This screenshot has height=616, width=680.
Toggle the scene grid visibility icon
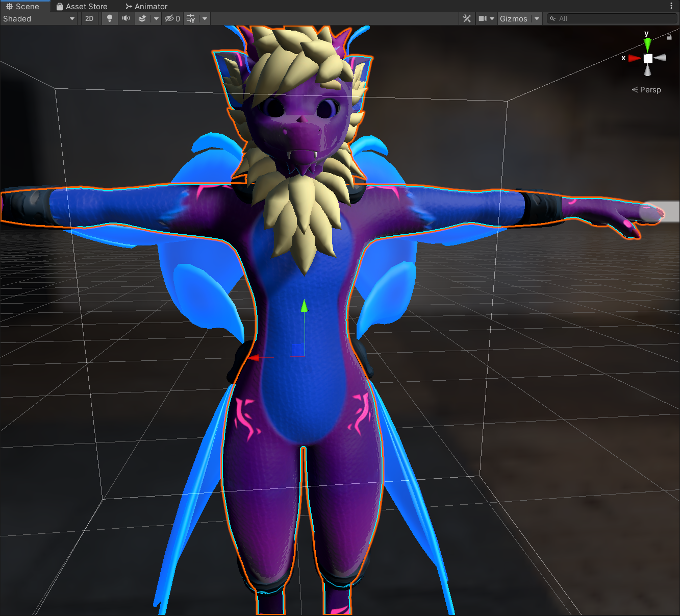191,18
